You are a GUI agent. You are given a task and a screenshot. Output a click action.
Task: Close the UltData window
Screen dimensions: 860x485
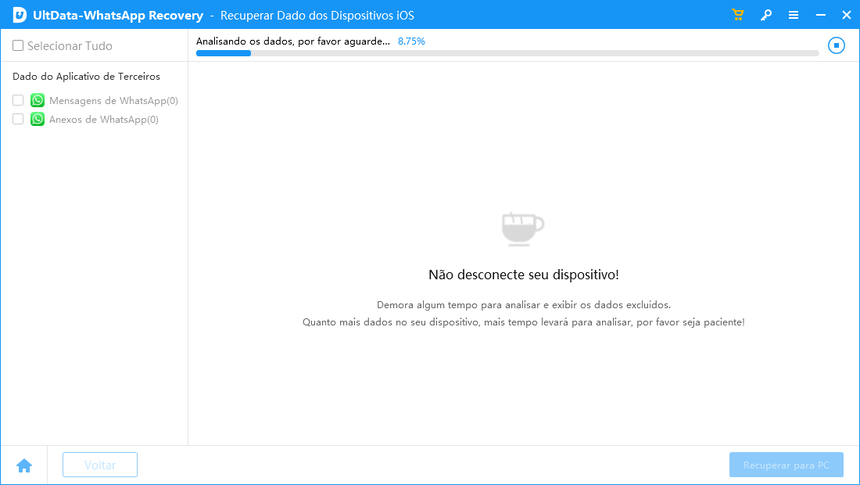point(846,15)
